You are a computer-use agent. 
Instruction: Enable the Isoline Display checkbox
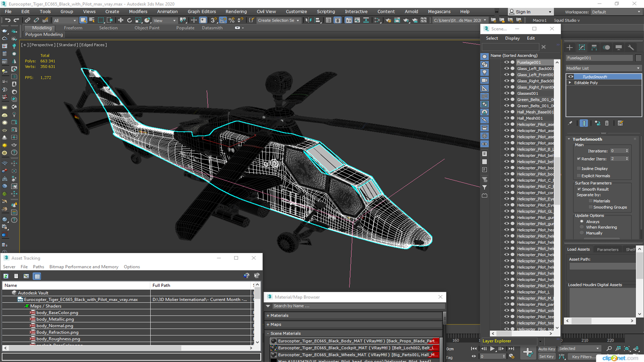point(579,169)
